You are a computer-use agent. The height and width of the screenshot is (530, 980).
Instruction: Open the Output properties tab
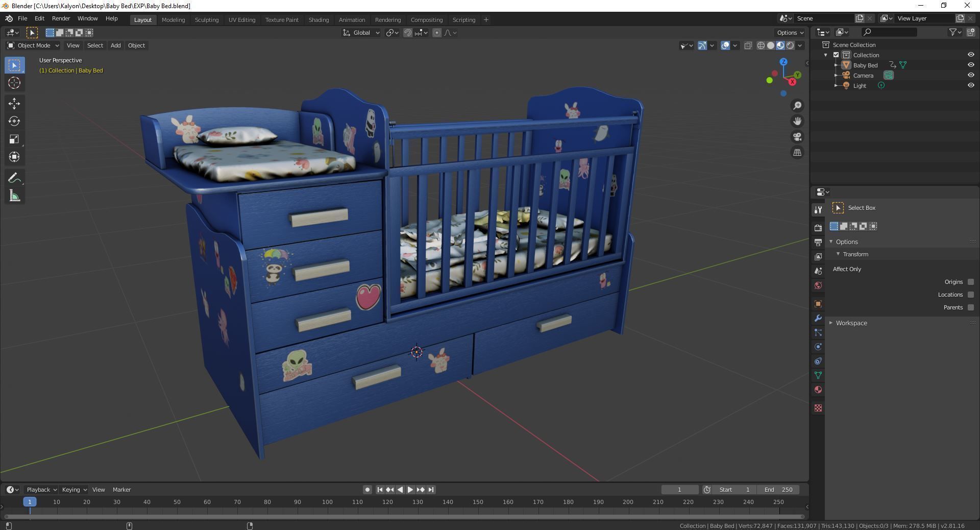pyautogui.click(x=818, y=242)
